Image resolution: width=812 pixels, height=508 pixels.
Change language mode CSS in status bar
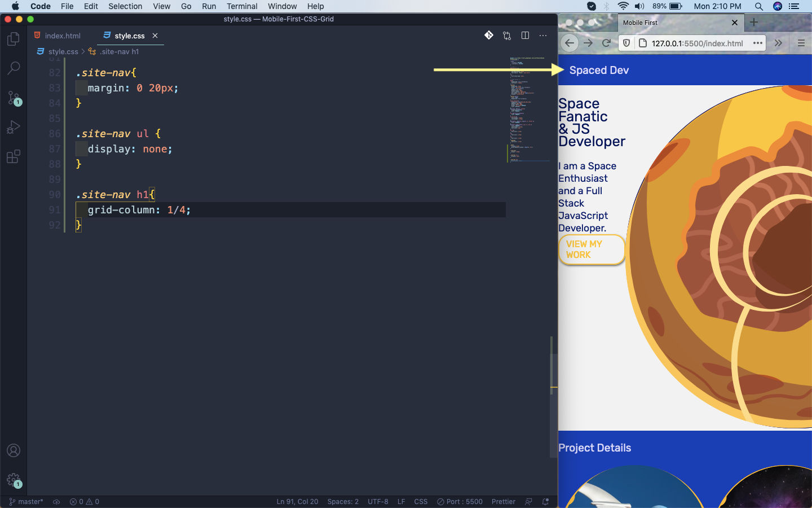pyautogui.click(x=421, y=501)
